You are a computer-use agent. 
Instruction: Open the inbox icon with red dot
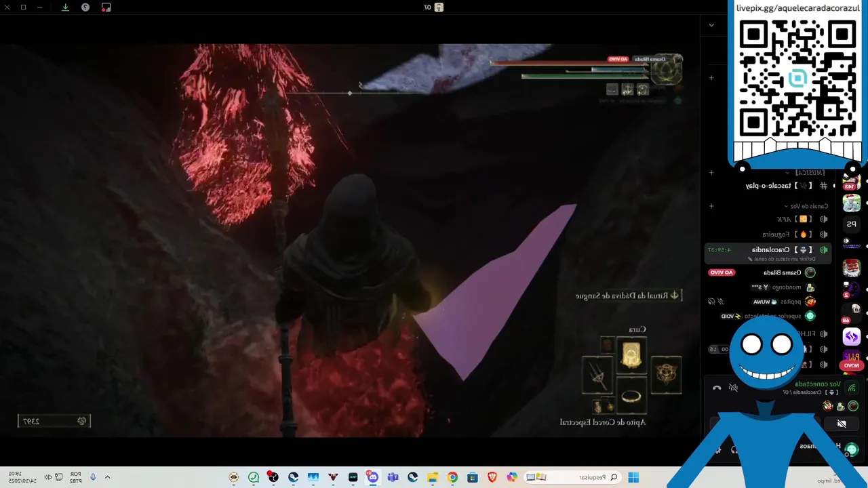106,7
